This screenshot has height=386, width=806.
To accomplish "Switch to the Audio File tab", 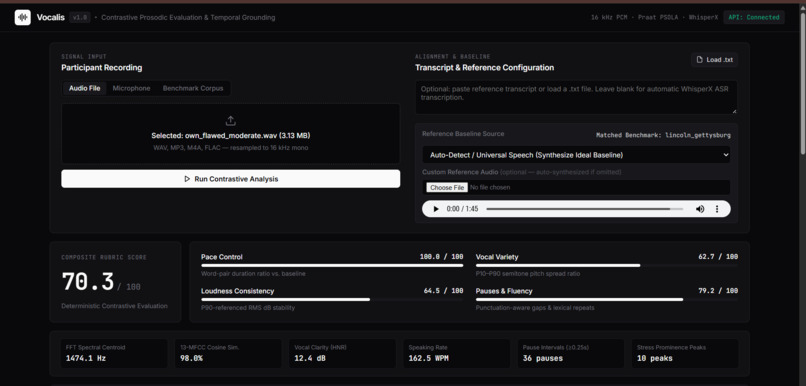I will [85, 88].
